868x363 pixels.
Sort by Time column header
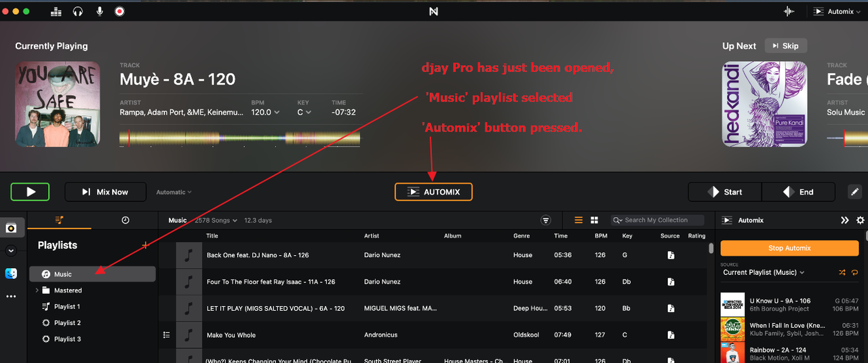click(x=561, y=236)
